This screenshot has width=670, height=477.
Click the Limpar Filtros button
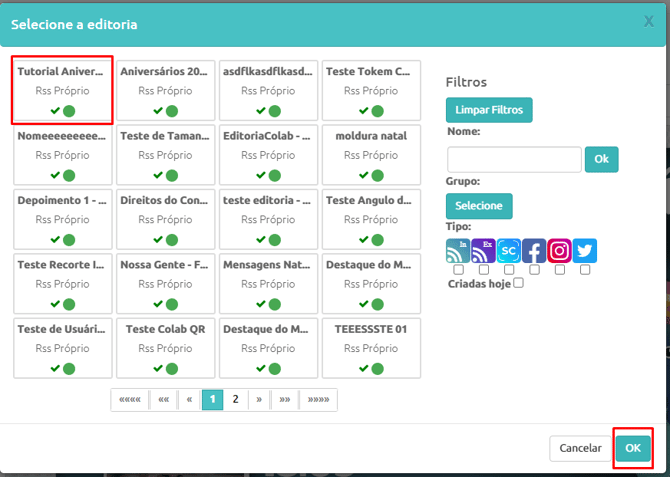489,110
